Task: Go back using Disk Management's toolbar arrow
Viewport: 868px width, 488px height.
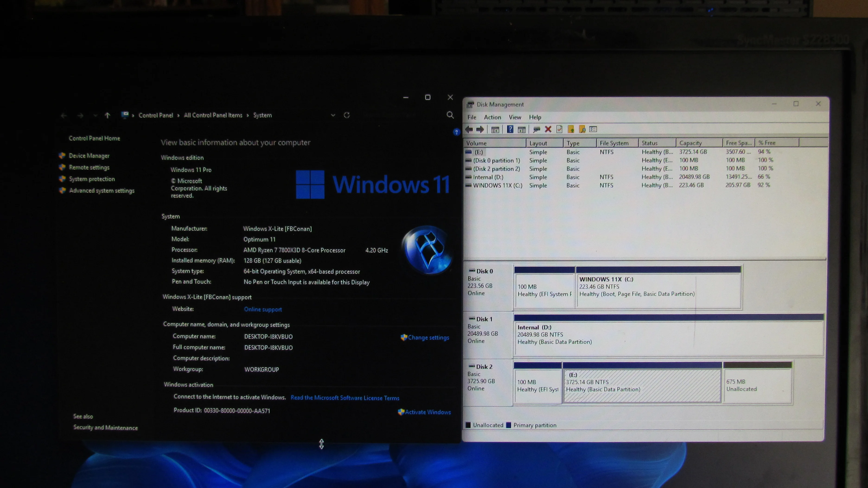Action: (x=469, y=129)
